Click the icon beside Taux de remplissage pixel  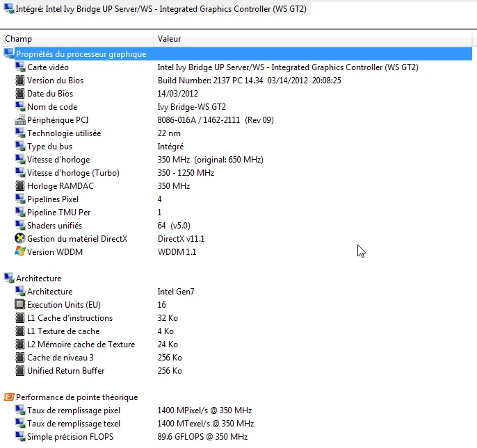coord(20,410)
